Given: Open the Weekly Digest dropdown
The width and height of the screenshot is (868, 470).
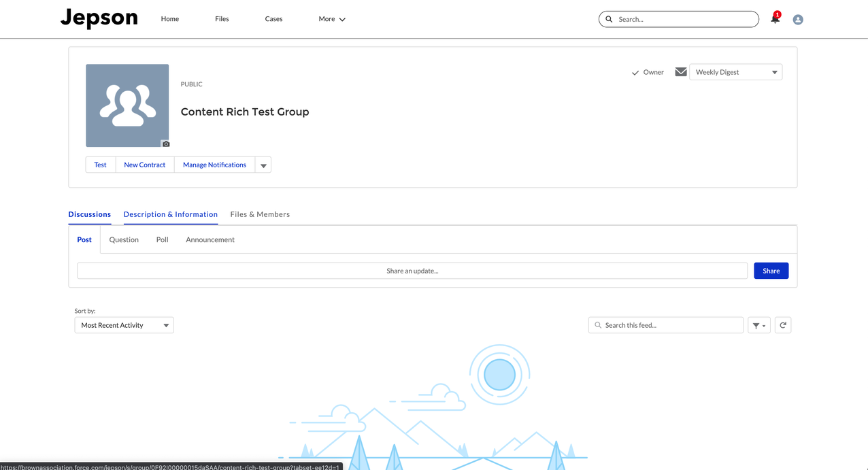Looking at the screenshot, I should click(736, 72).
